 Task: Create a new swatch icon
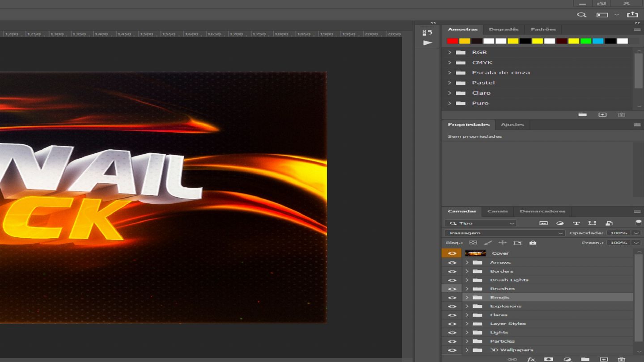[602, 115]
